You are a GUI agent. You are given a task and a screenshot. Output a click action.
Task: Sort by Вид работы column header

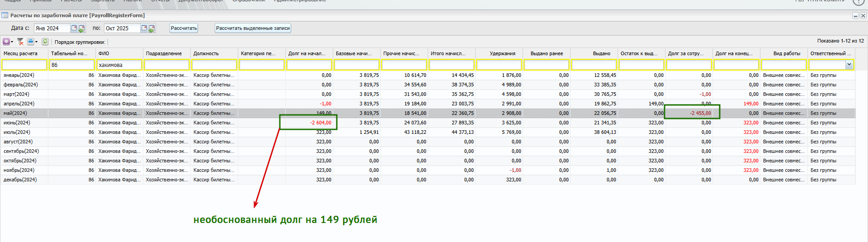pos(784,53)
